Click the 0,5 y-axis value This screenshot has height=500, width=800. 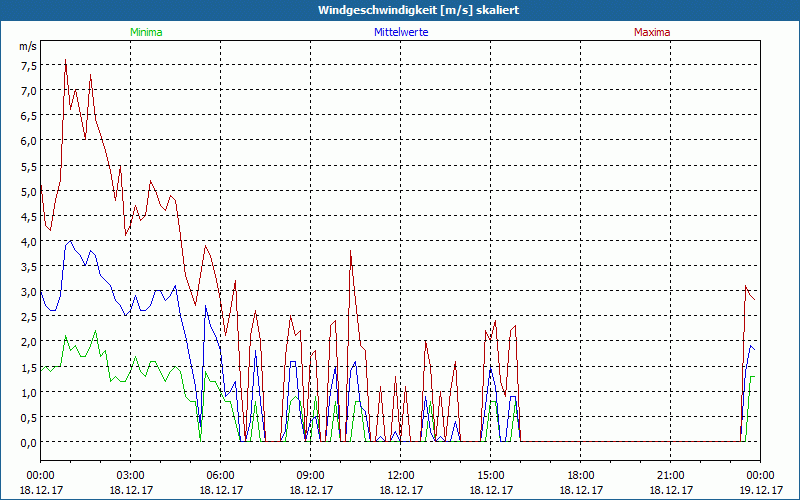tap(29, 417)
